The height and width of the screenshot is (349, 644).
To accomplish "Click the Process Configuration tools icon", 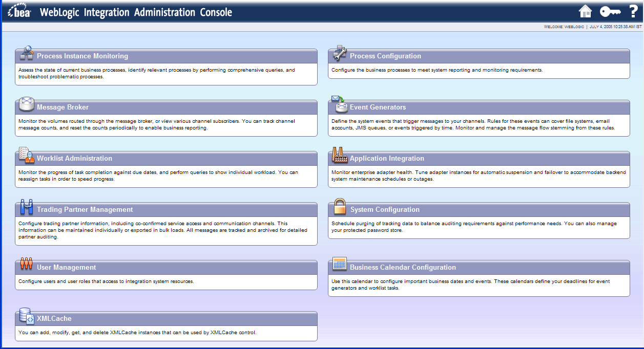I will 340,53.
